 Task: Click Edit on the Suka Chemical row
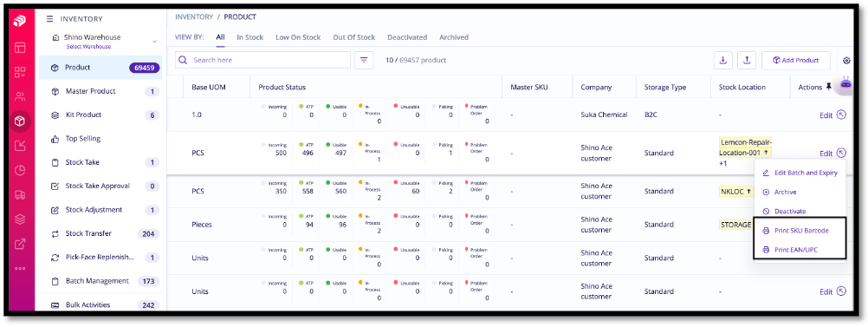pos(826,115)
